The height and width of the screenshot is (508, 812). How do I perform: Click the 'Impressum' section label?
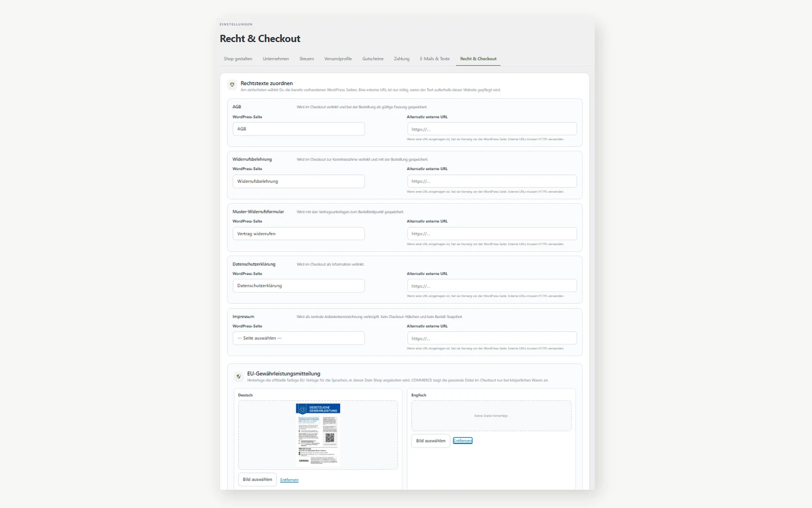[x=244, y=316]
